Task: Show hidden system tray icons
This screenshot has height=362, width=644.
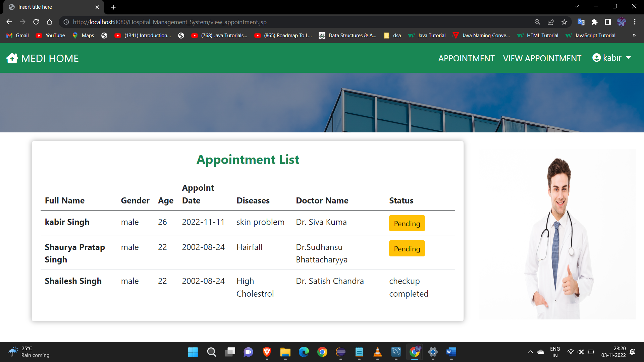Action: (x=531, y=352)
